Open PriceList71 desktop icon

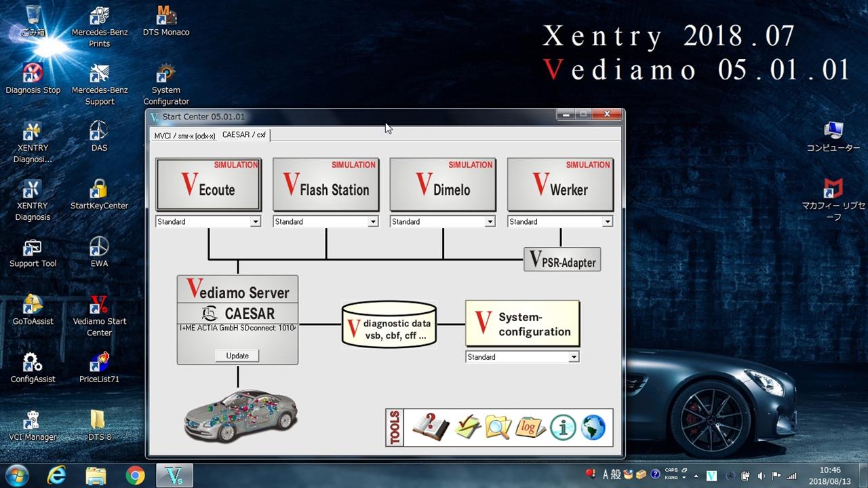[99, 369]
